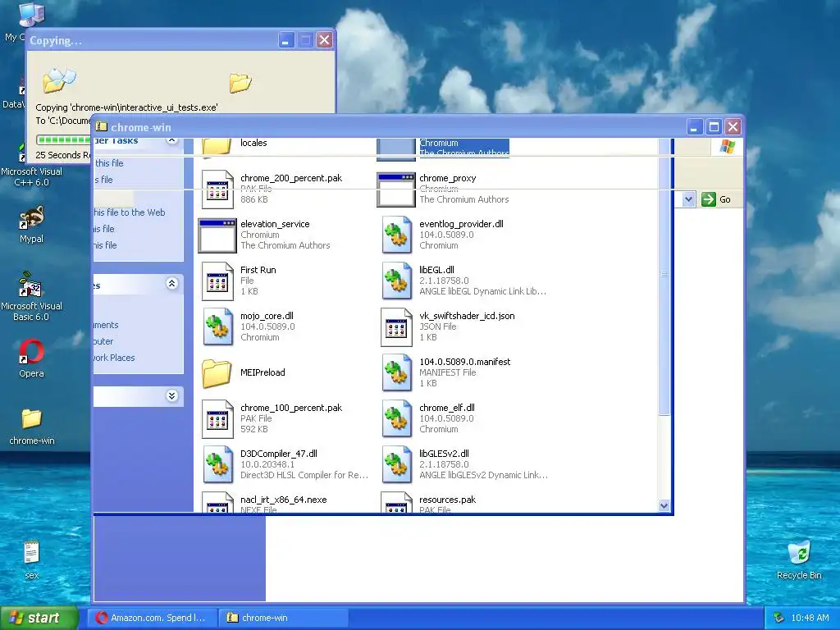This screenshot has width=840, height=630.
Task: Click the sex text file desktop icon
Action: tap(31, 553)
